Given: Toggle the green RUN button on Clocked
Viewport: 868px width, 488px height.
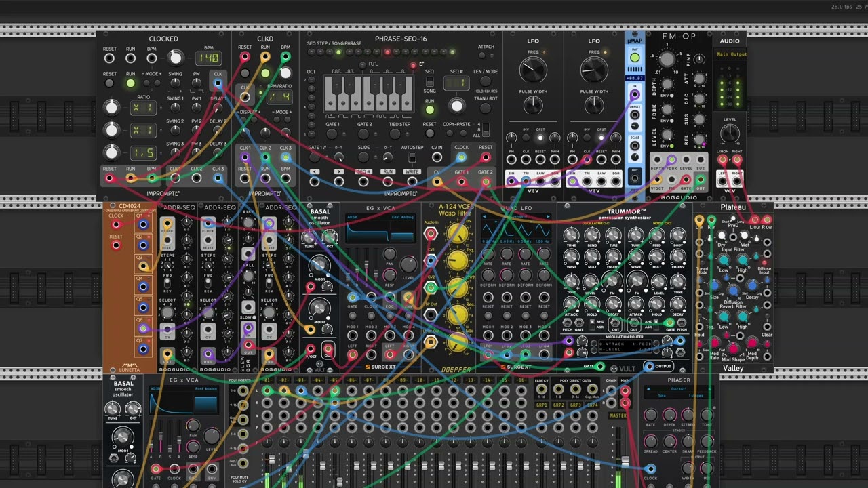Looking at the screenshot, I should (x=130, y=83).
